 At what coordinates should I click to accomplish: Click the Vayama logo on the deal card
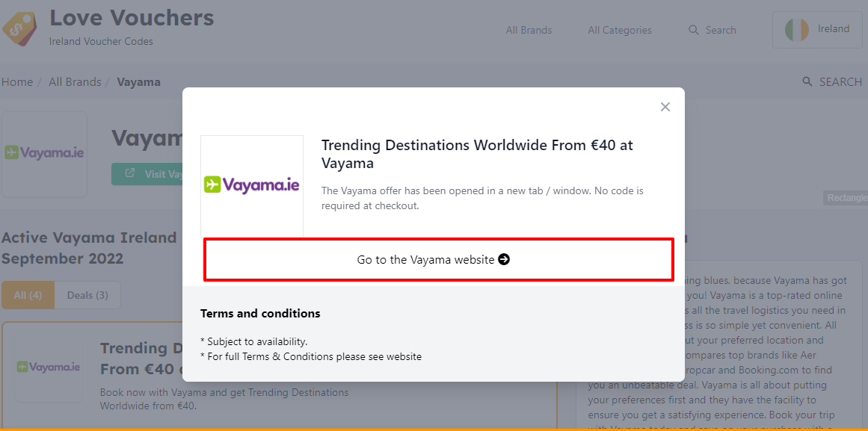pyautogui.click(x=49, y=367)
